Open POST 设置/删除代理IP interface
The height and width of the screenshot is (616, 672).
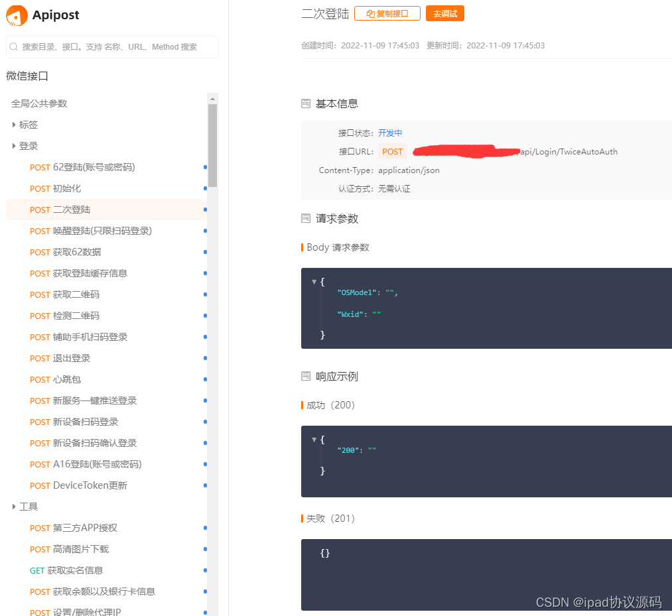(106, 611)
